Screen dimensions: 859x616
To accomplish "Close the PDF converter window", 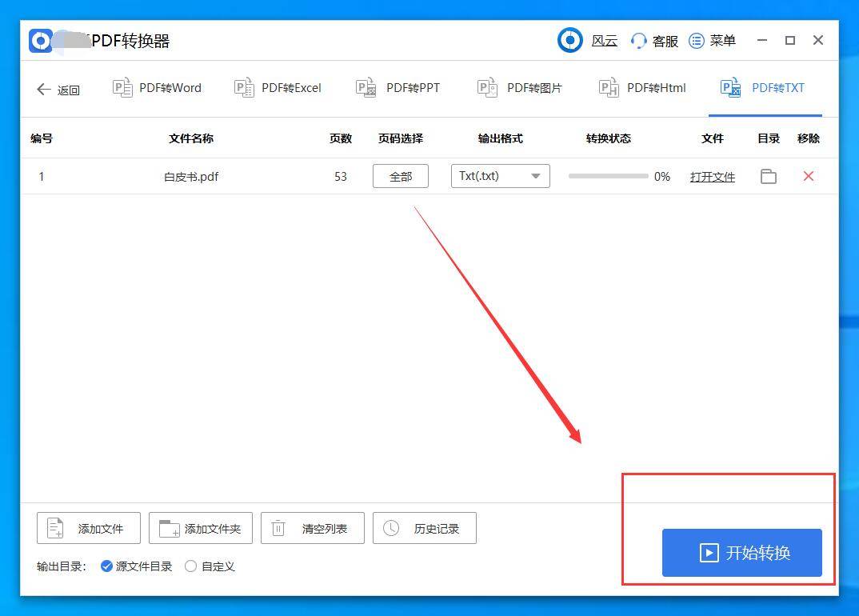I will tap(818, 40).
